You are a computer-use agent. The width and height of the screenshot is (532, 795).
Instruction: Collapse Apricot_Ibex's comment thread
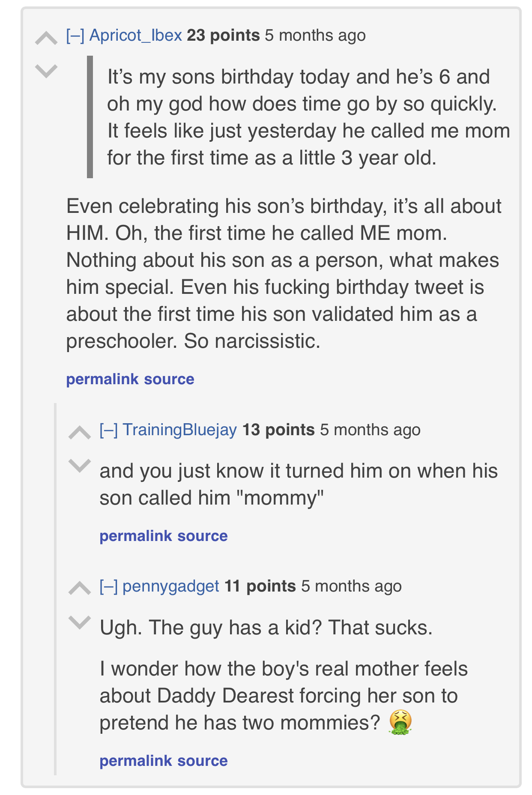click(75, 36)
